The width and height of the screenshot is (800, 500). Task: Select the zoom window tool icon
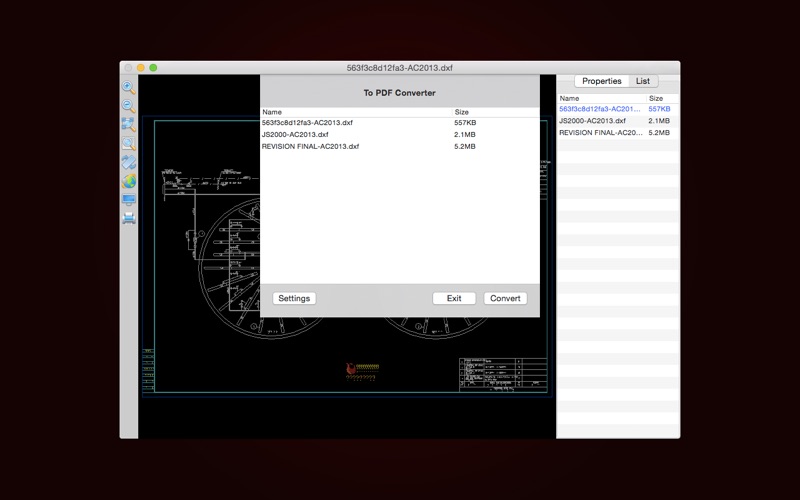click(x=128, y=144)
